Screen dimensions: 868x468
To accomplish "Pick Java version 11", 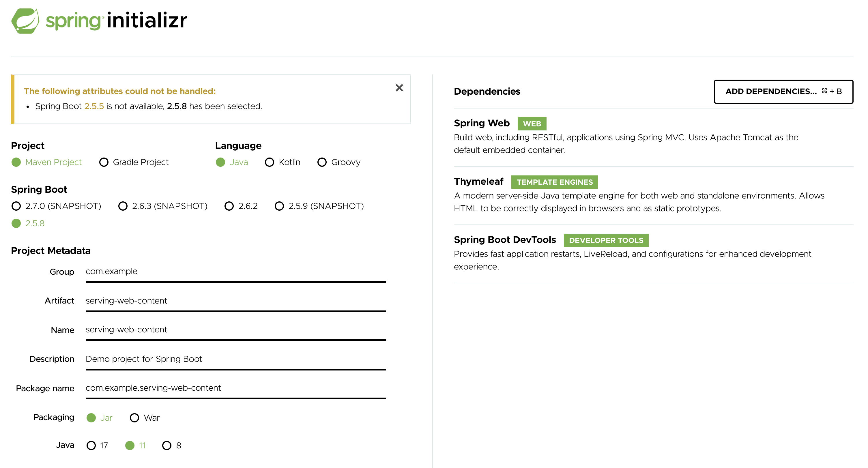I will pyautogui.click(x=135, y=445).
